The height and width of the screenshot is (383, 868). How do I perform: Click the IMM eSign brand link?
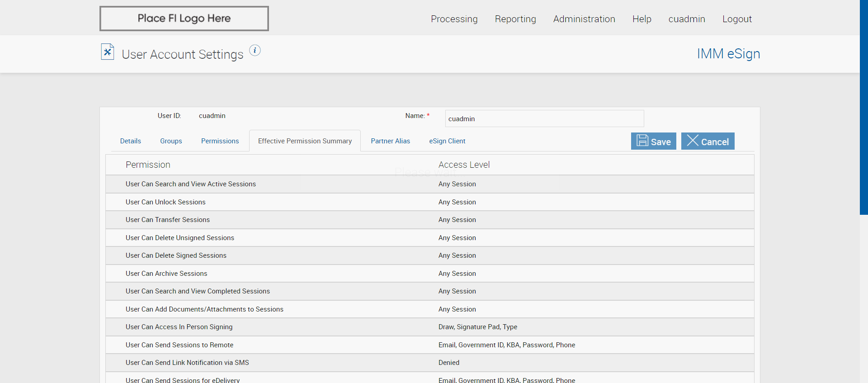tap(728, 54)
